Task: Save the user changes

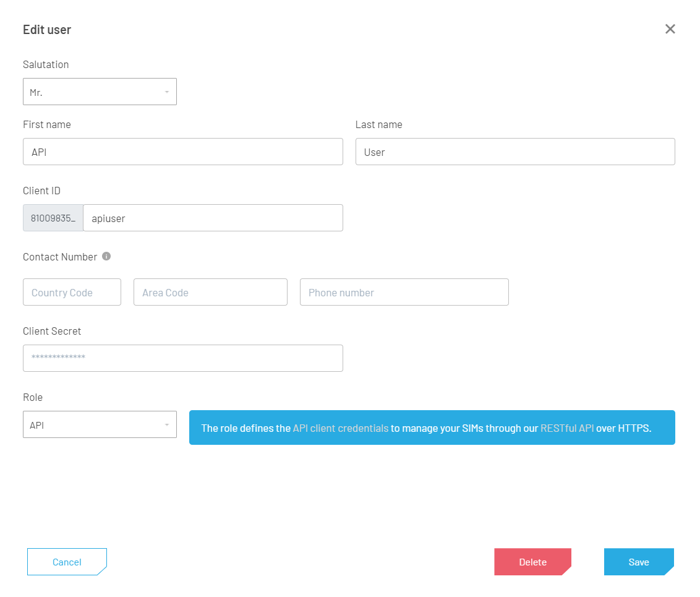Action: click(x=638, y=562)
